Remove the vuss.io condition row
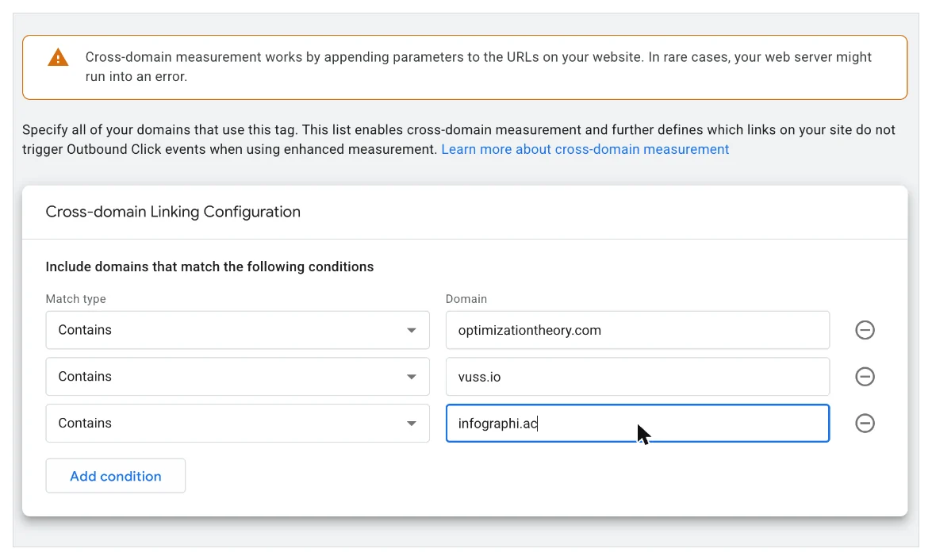Screen dimensions: 932x560 (x=865, y=376)
